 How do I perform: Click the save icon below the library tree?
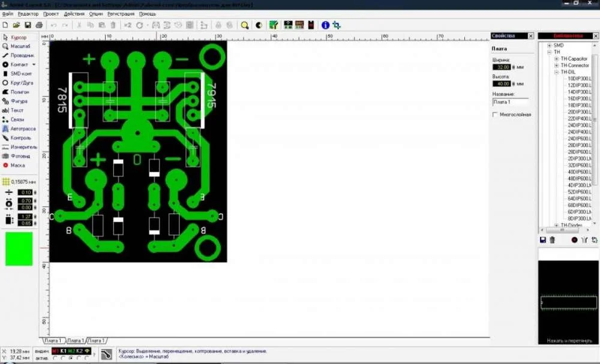[542, 240]
